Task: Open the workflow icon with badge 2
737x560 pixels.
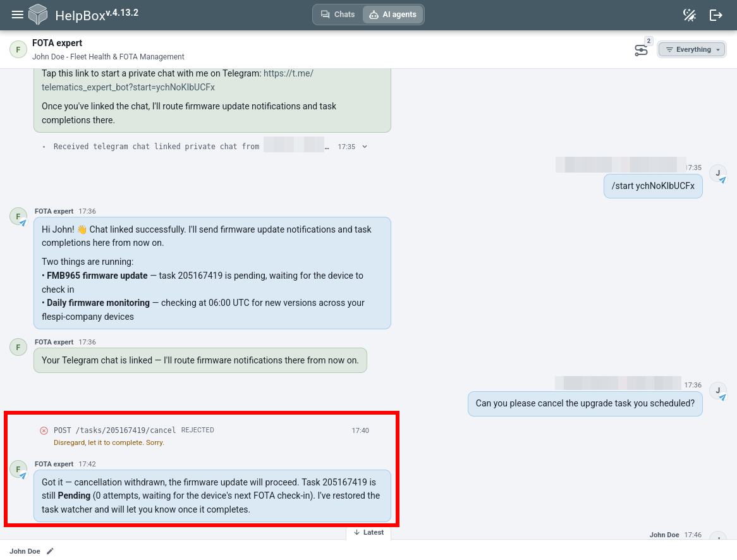Action: 641,50
